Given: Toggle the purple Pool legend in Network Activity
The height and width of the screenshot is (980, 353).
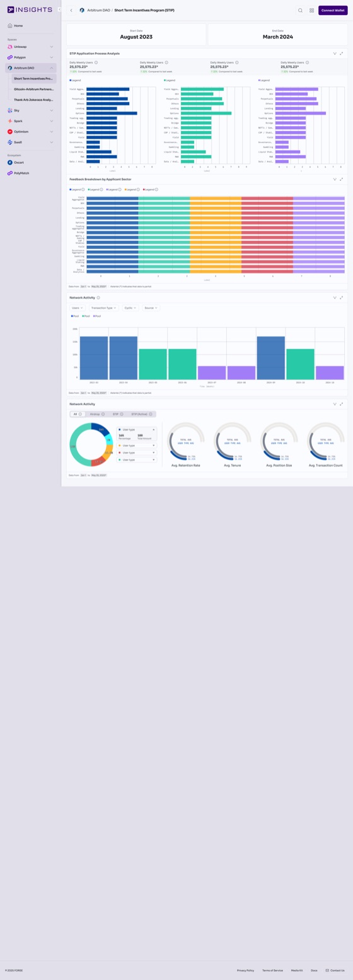Looking at the screenshot, I should click(97, 316).
